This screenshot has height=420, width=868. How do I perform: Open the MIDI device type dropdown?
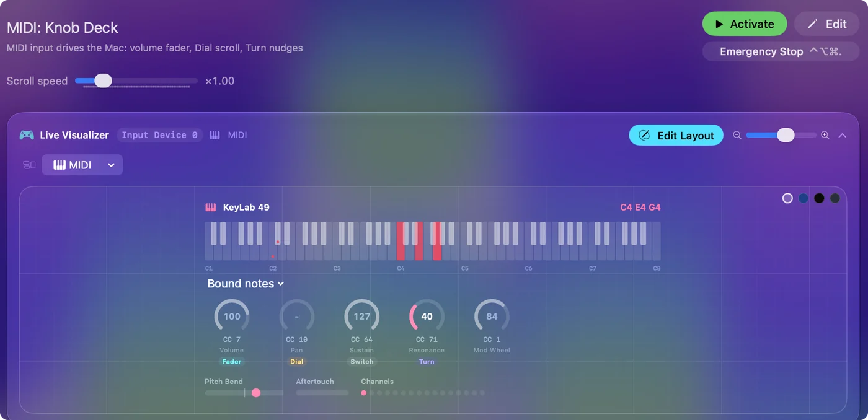click(x=82, y=165)
